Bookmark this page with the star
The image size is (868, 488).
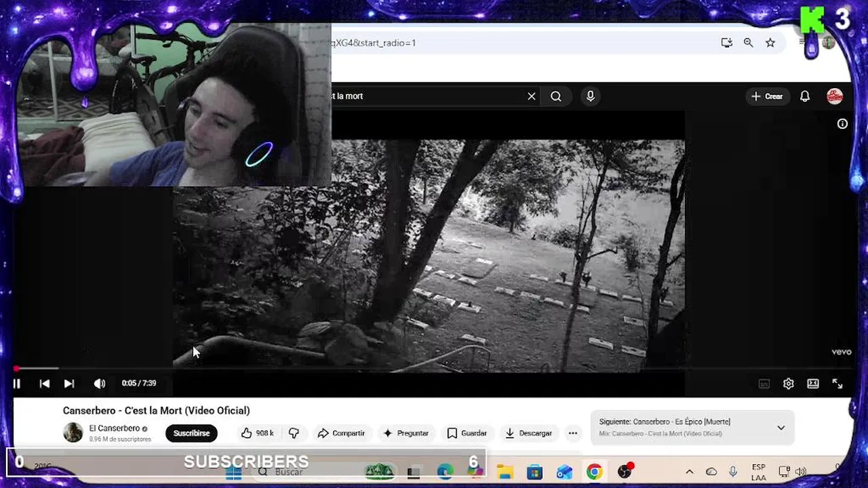[x=770, y=43]
